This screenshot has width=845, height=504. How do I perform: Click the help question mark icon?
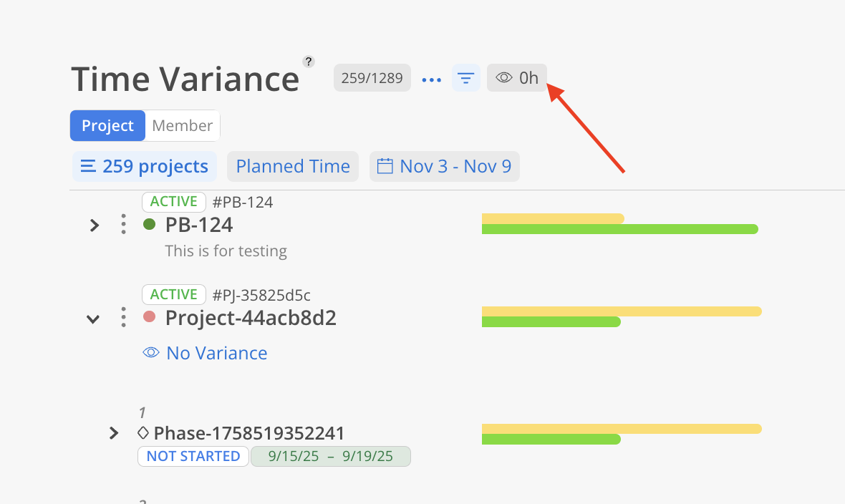click(x=309, y=62)
